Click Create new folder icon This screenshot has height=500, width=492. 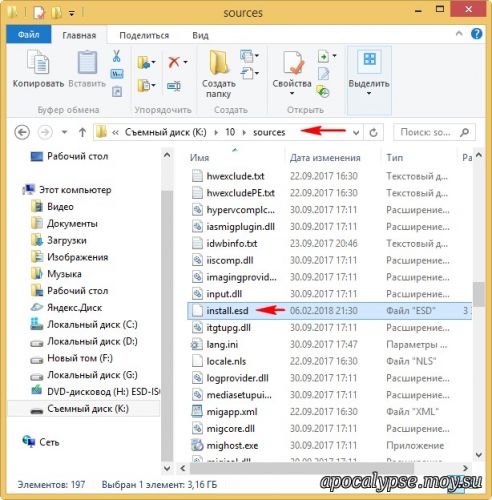[219, 62]
